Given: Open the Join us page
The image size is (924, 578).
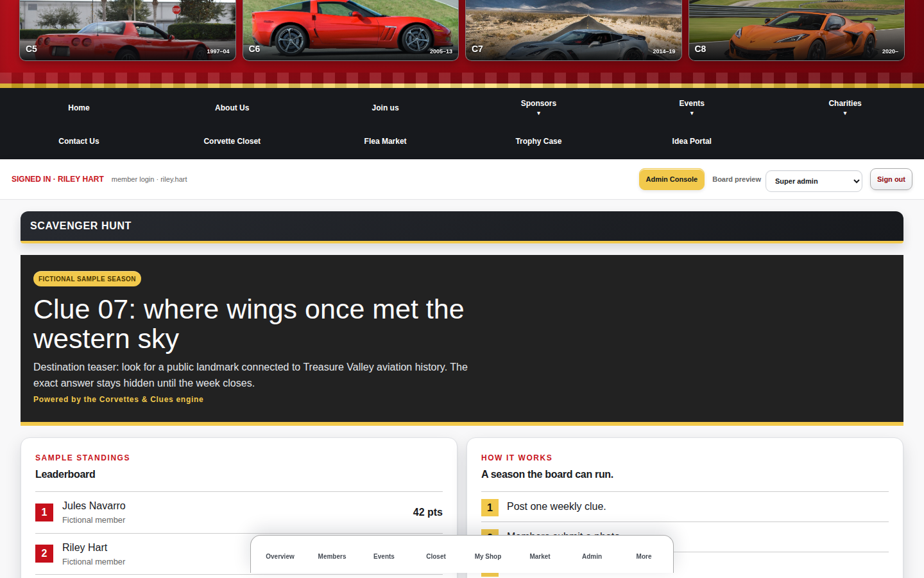Looking at the screenshot, I should point(385,108).
